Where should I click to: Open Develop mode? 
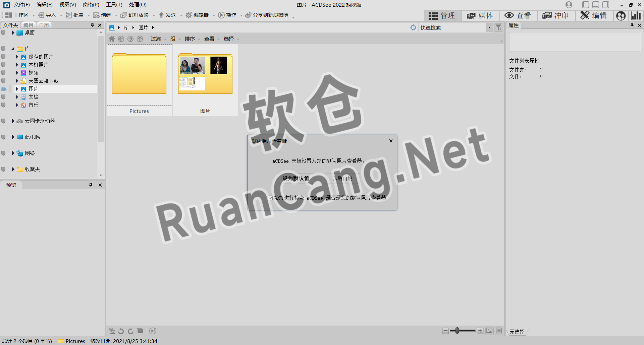(556, 16)
